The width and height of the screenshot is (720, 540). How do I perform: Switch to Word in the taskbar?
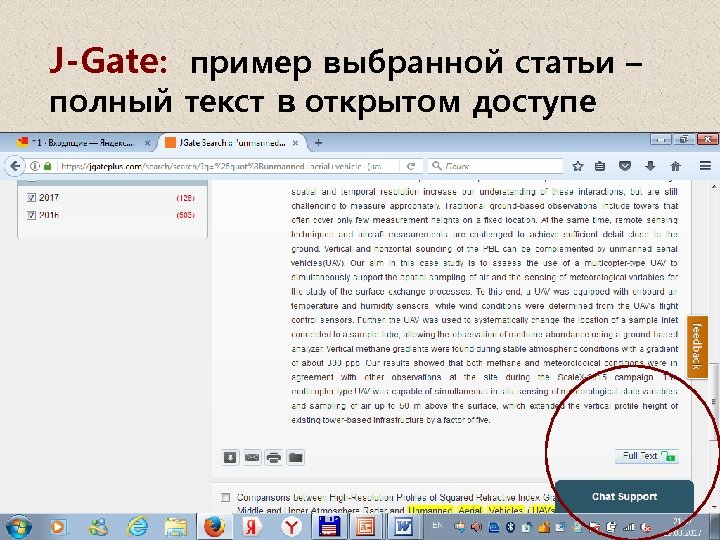[x=404, y=527]
